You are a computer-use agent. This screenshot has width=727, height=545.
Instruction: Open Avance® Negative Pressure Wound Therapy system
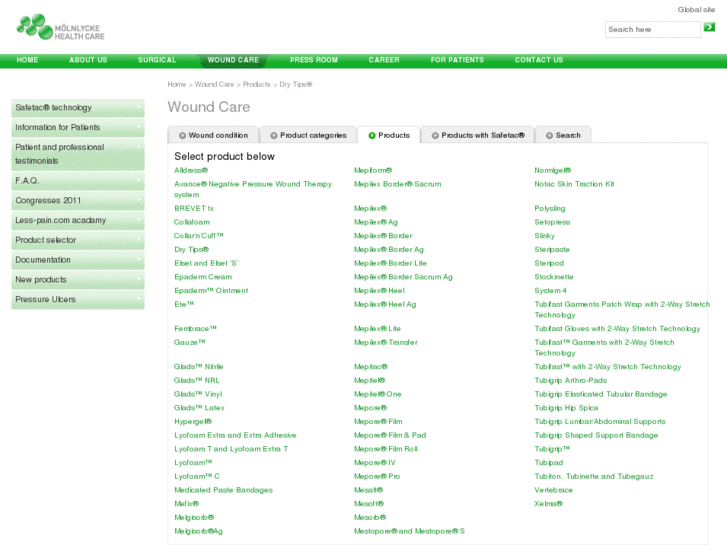click(253, 189)
